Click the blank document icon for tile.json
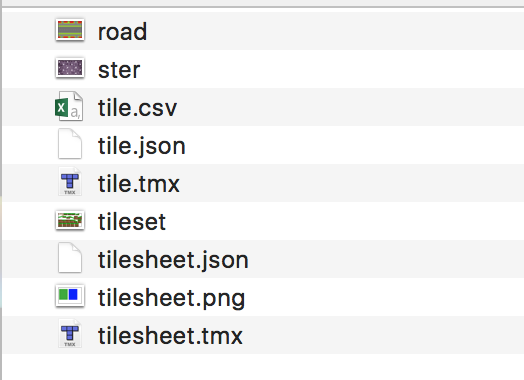 (x=70, y=144)
